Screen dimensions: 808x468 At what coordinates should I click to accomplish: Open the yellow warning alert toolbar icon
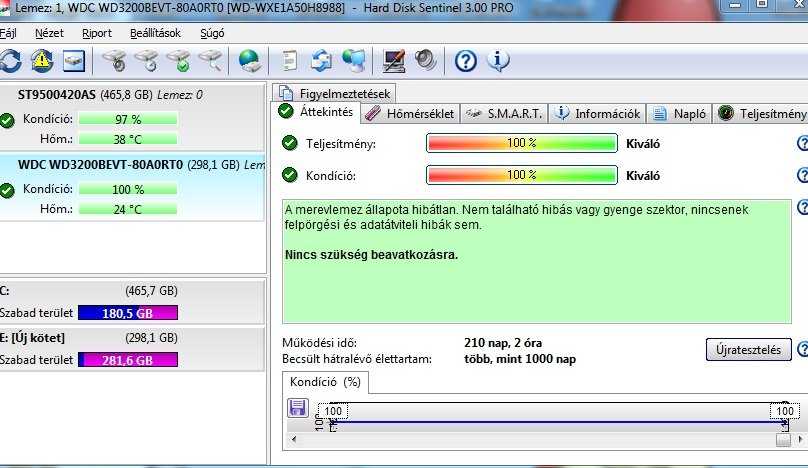click(42, 61)
